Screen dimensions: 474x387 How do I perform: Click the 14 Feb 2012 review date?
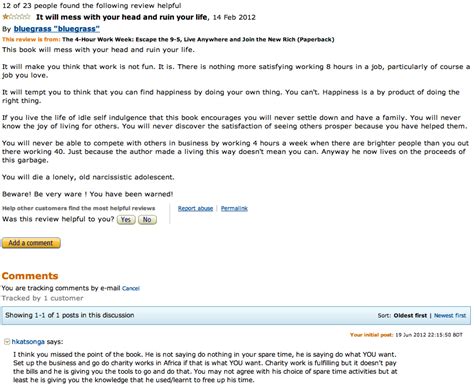[234, 17]
